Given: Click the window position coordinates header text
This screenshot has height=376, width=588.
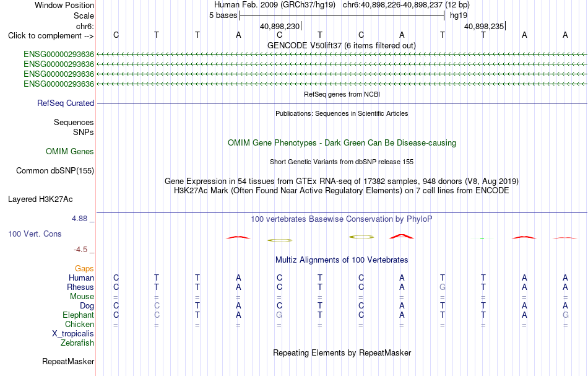Looking at the screenshot, I should pyautogui.click(x=342, y=5).
